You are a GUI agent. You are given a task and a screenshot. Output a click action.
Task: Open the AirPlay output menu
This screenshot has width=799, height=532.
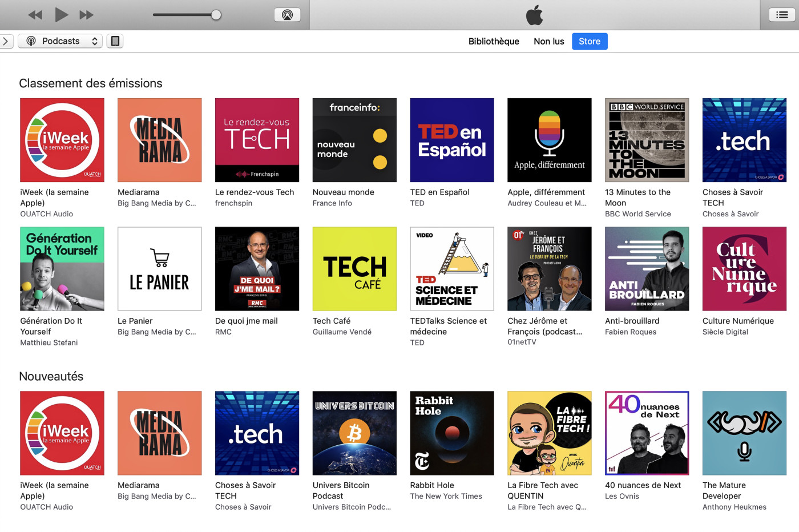tap(287, 15)
